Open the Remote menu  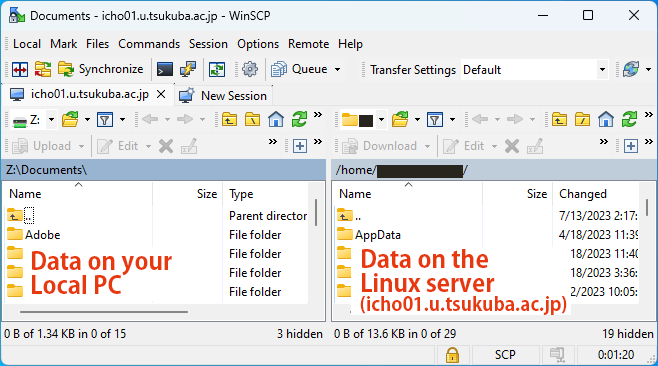point(308,44)
